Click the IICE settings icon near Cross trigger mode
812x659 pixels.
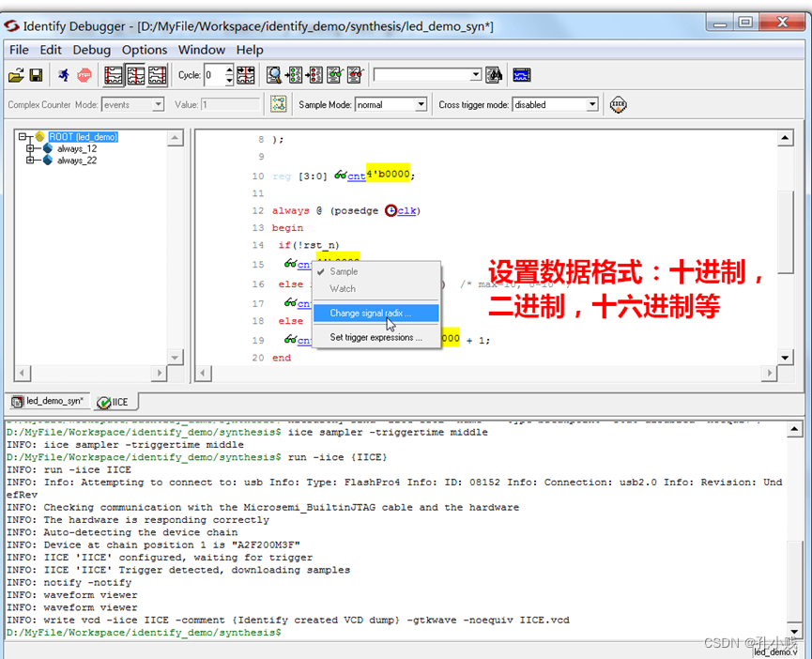click(x=618, y=104)
